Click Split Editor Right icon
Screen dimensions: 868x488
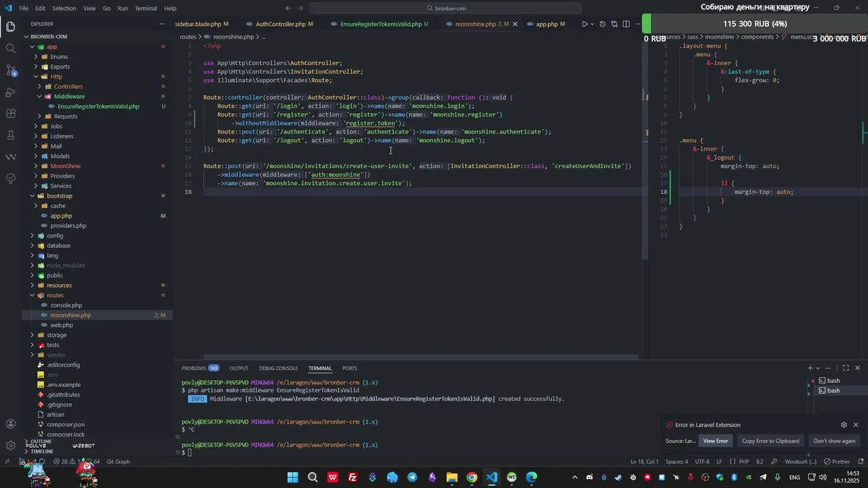[626, 24]
